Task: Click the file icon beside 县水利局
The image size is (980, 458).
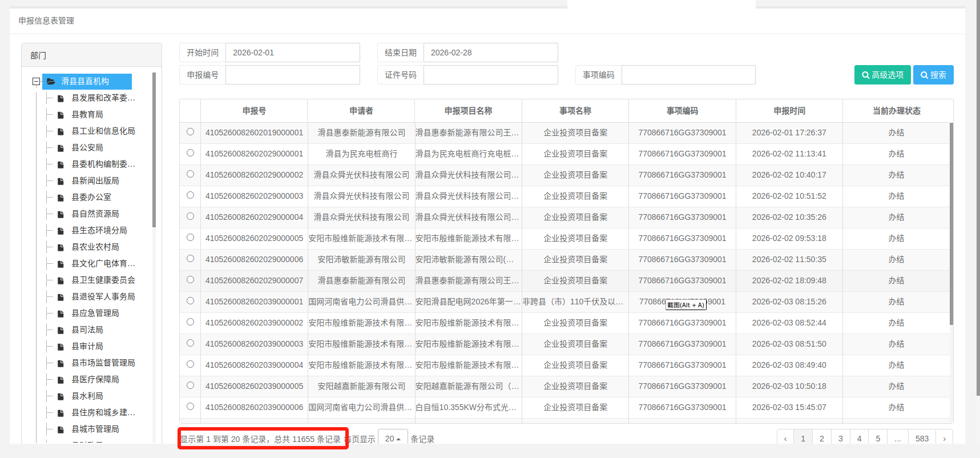Action: click(x=61, y=396)
